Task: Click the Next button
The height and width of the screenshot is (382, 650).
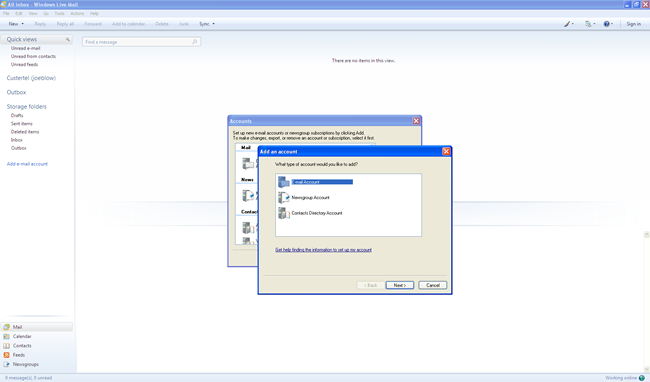Action: point(400,285)
